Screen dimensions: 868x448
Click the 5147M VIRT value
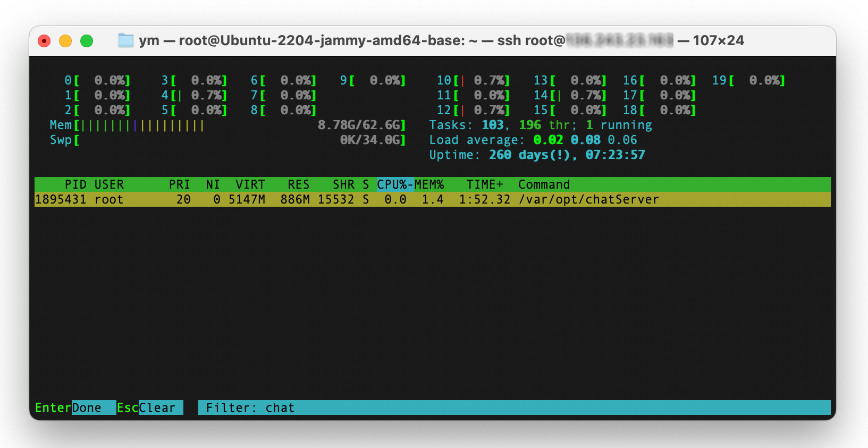pyautogui.click(x=247, y=199)
